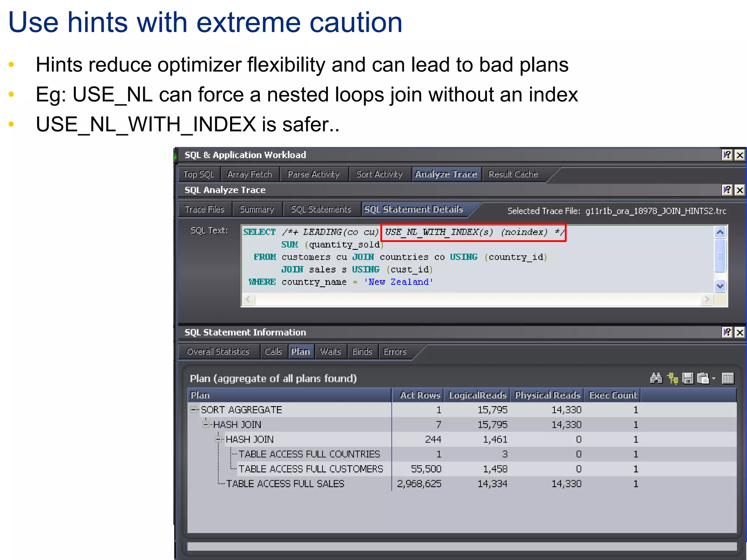Click the Act Rows value 244
The width and height of the screenshot is (747, 560).
(x=433, y=439)
